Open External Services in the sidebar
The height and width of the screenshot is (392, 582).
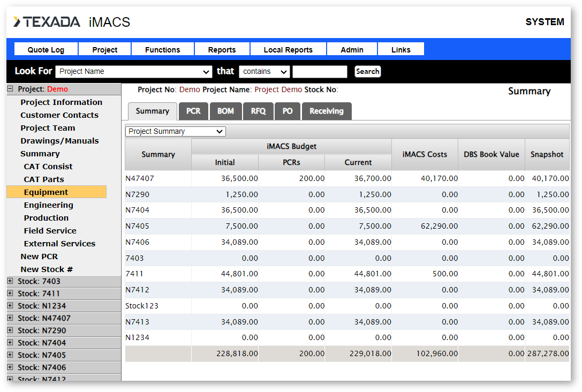point(60,244)
